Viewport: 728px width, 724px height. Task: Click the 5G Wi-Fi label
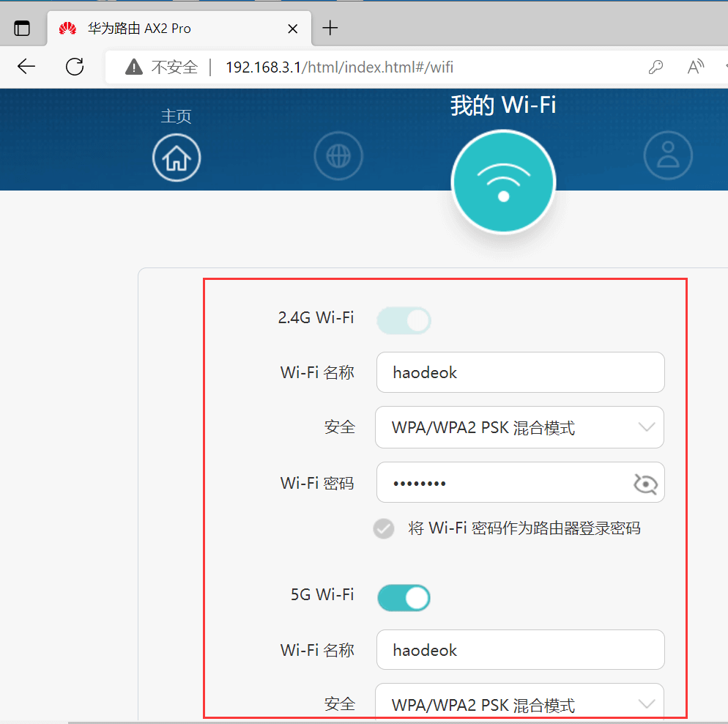322,594
